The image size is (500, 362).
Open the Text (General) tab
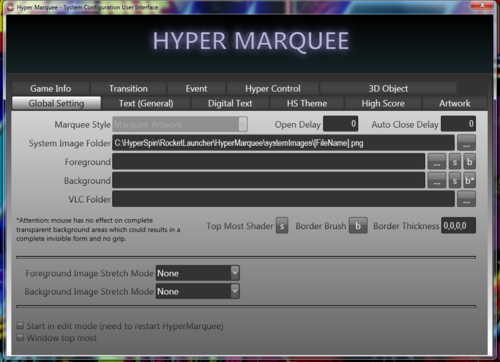[146, 103]
